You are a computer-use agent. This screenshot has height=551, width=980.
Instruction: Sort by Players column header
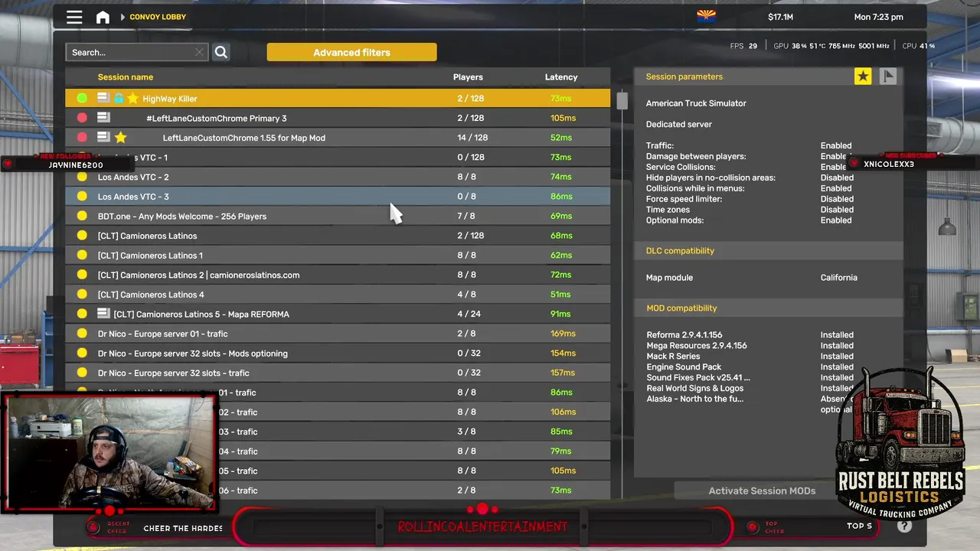[x=468, y=77]
